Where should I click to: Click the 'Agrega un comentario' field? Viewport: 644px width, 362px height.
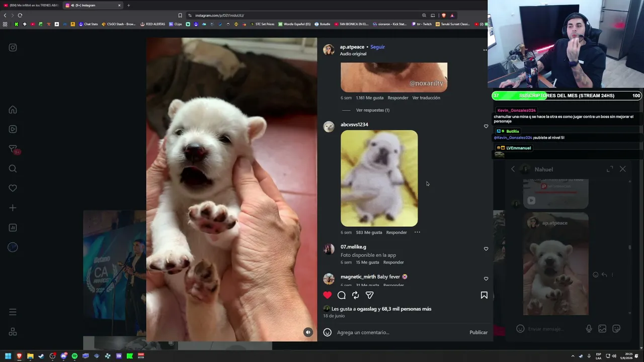coord(400,332)
